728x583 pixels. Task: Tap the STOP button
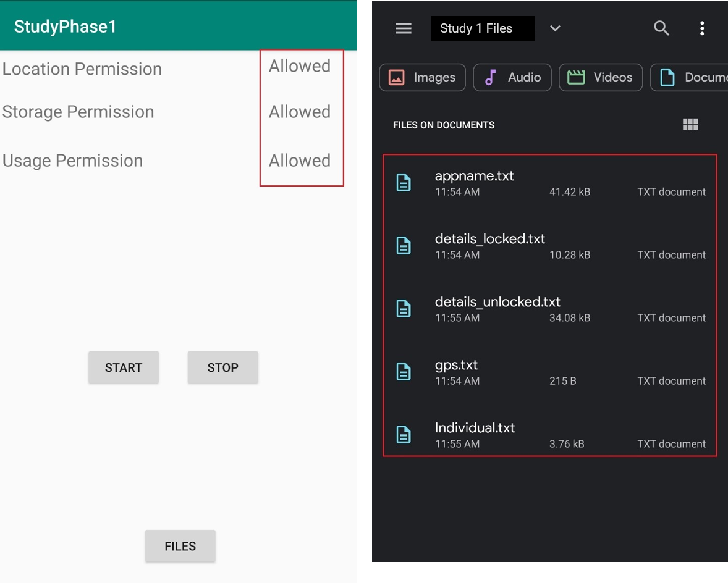[223, 367]
